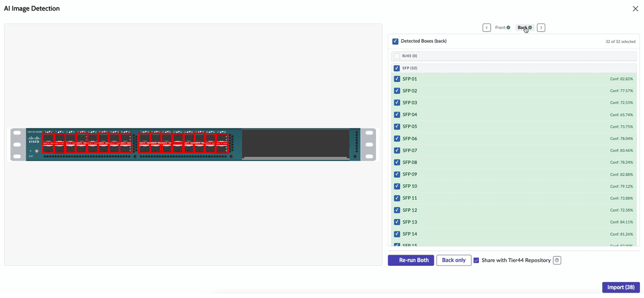Viewport: 644px width, 298px height.
Task: Uncheck SFP 08 checkbox
Action: (397, 162)
